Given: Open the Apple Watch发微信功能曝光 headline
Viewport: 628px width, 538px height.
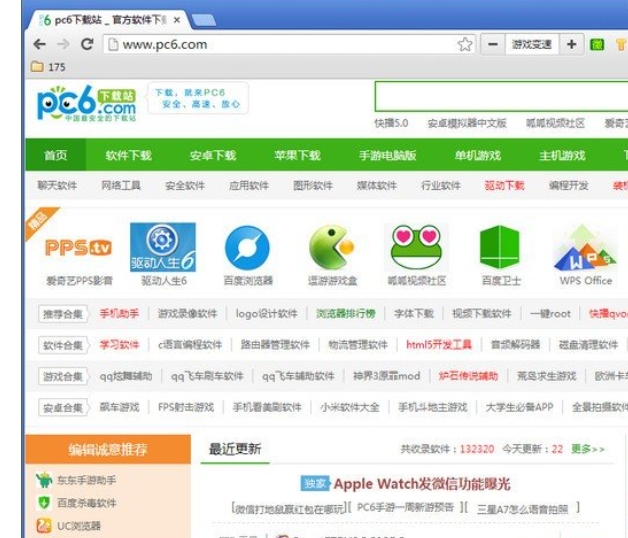Looking at the screenshot, I should 422,484.
